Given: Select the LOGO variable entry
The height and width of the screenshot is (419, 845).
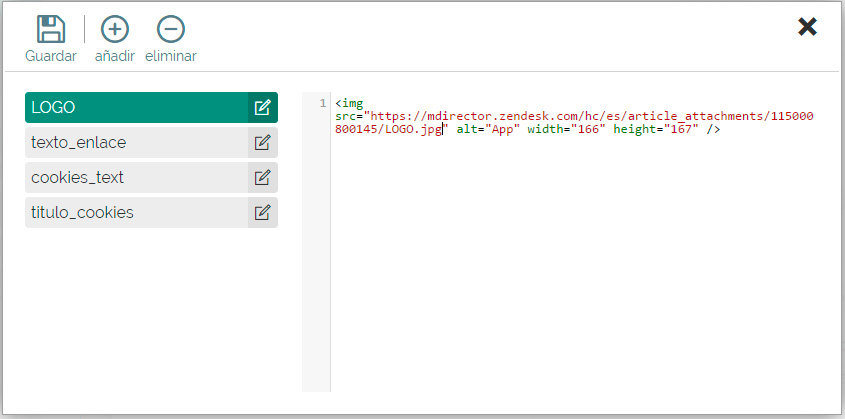Looking at the screenshot, I should click(136, 108).
